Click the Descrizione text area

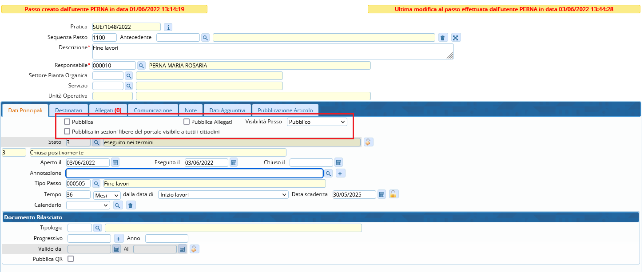coord(273,51)
